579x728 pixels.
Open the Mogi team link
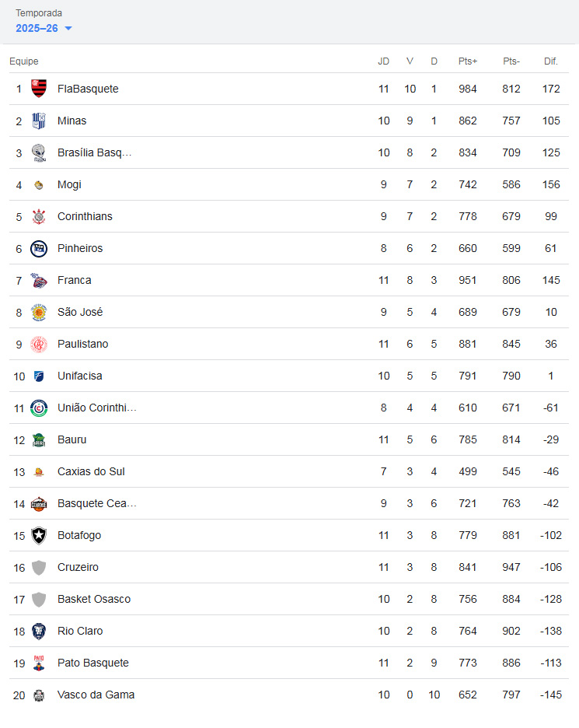[x=69, y=184]
